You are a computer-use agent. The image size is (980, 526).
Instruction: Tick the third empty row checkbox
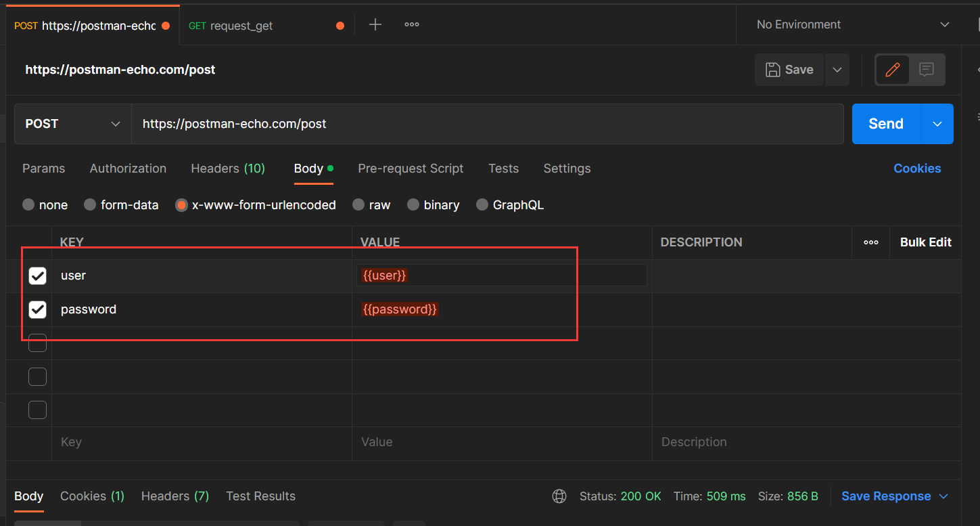[37, 410]
